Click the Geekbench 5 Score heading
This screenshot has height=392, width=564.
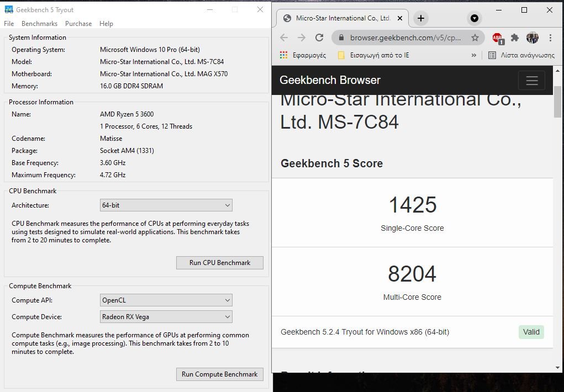coord(331,163)
